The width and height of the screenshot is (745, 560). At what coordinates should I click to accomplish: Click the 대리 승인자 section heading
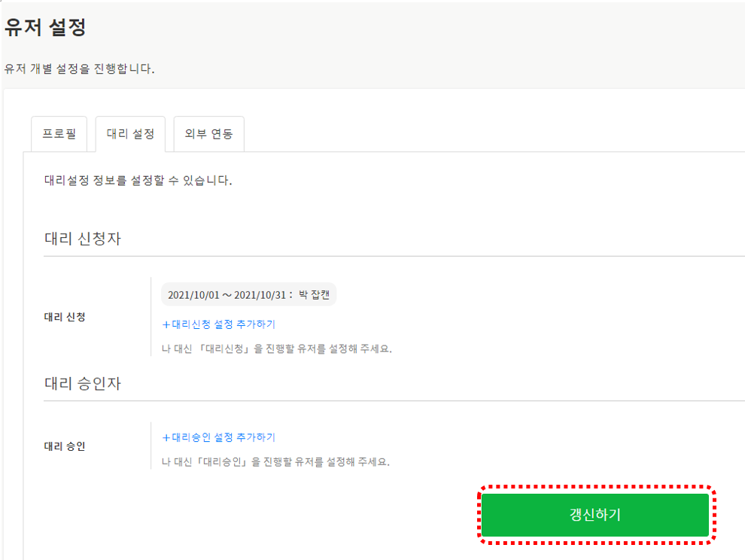[x=83, y=383]
